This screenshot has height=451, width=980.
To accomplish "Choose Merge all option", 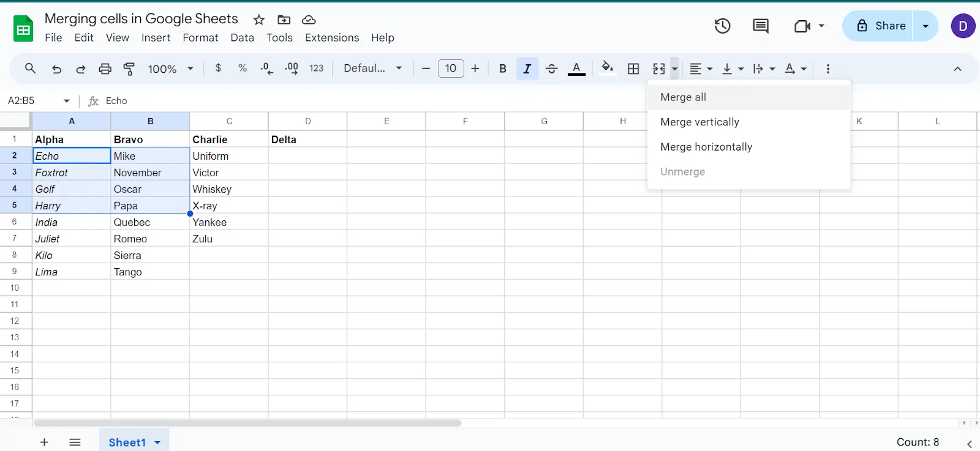I will coord(749,97).
